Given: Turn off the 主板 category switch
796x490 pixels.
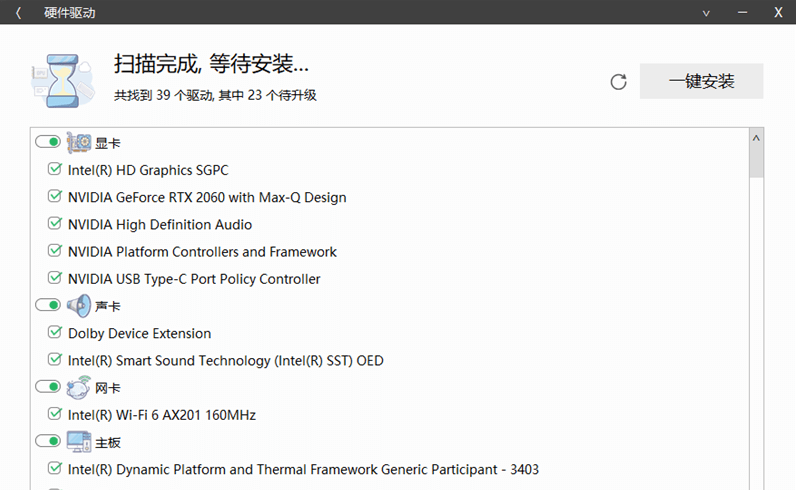Looking at the screenshot, I should [47, 441].
